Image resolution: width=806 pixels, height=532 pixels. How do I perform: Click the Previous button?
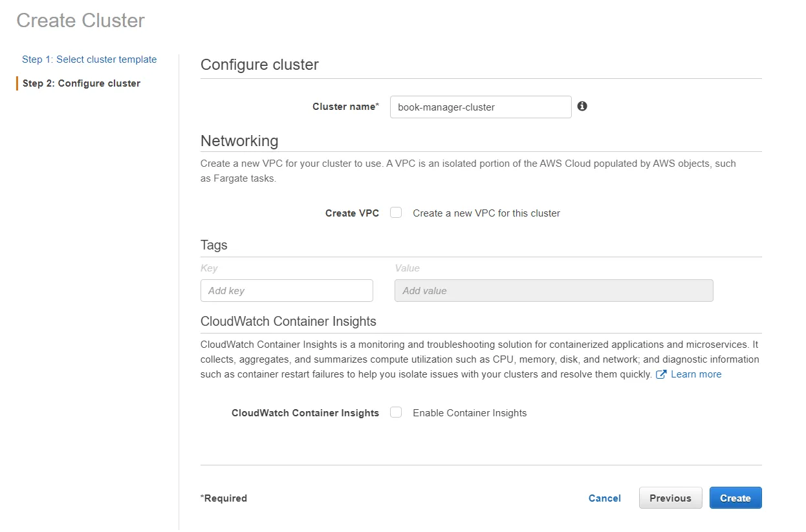tap(670, 498)
